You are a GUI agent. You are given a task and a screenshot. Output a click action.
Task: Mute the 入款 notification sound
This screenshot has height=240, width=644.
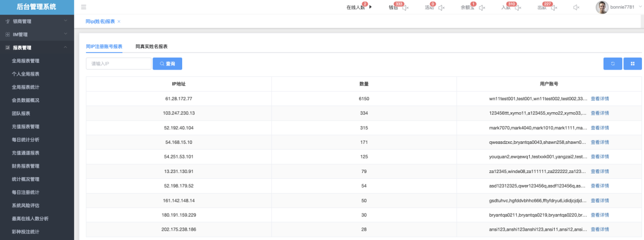[x=518, y=8]
